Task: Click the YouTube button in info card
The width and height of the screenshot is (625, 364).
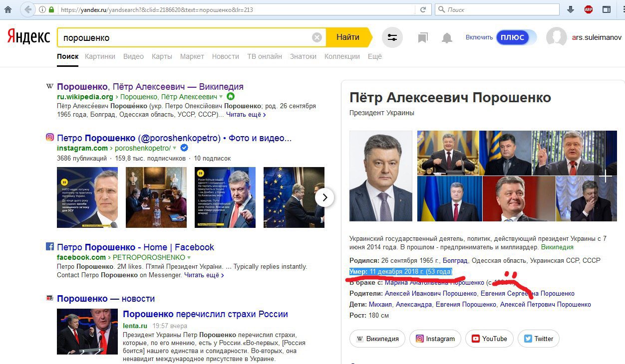Action: pos(489,339)
